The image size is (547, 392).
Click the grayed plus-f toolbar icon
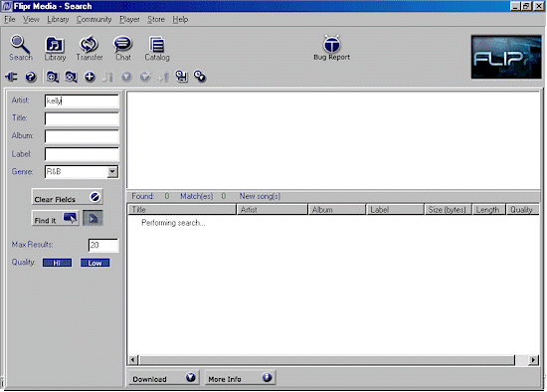[163, 77]
